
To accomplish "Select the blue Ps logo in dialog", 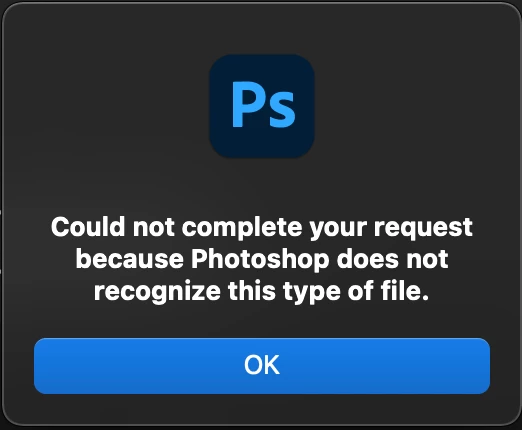I will [262, 105].
